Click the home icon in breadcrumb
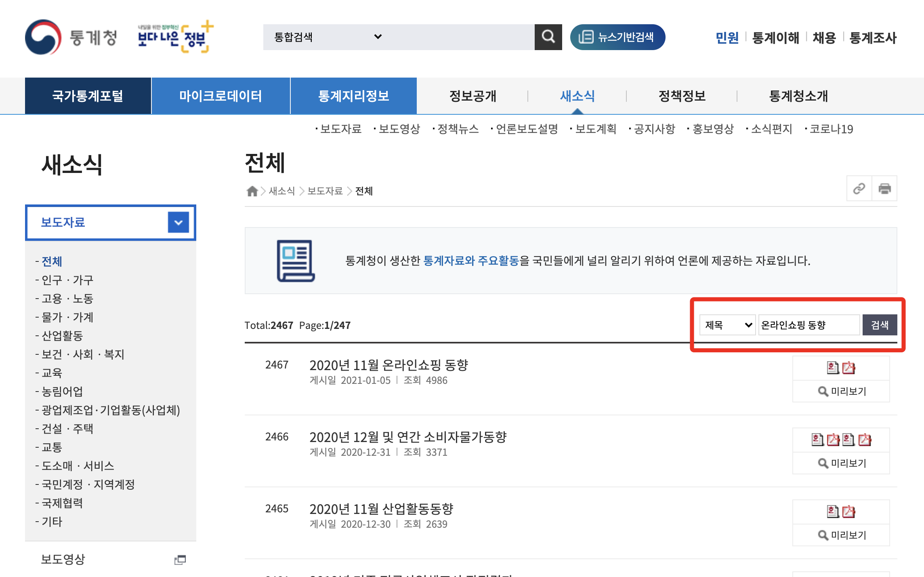Screen dimensions: 924x577 pos(252,191)
